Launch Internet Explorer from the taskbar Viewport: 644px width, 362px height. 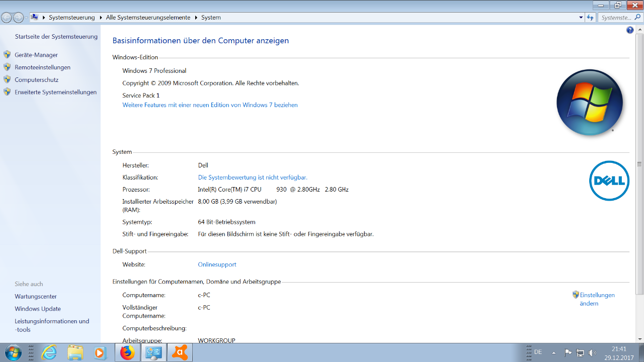coord(49,352)
